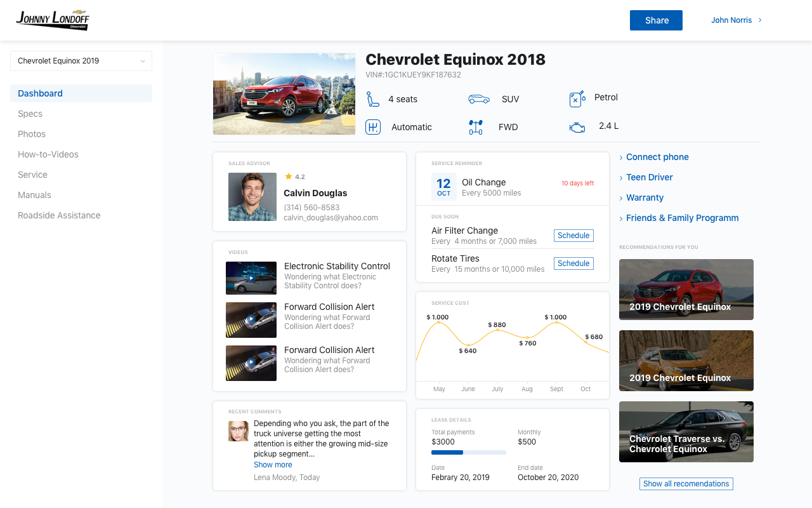Click the lease date Febrary 20, 2019
The image size is (812, 508).
coord(461,478)
